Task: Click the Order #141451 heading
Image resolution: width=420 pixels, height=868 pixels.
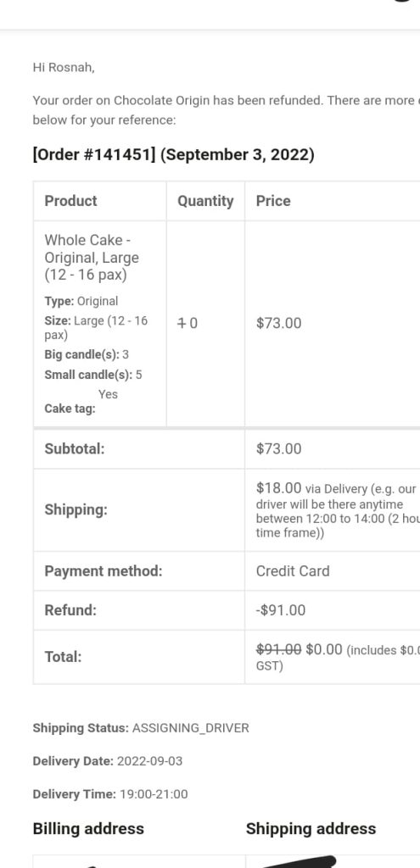Action: tap(173, 154)
